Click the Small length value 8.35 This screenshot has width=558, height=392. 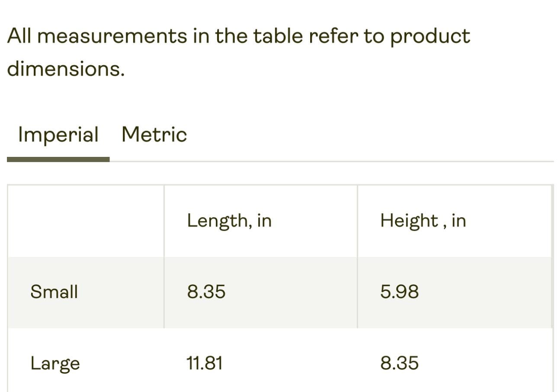click(206, 292)
